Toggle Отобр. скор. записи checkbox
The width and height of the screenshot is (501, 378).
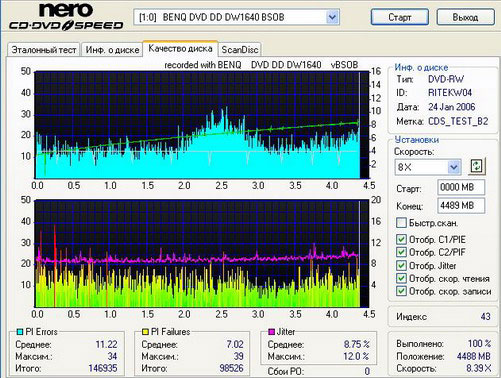tap(401, 291)
